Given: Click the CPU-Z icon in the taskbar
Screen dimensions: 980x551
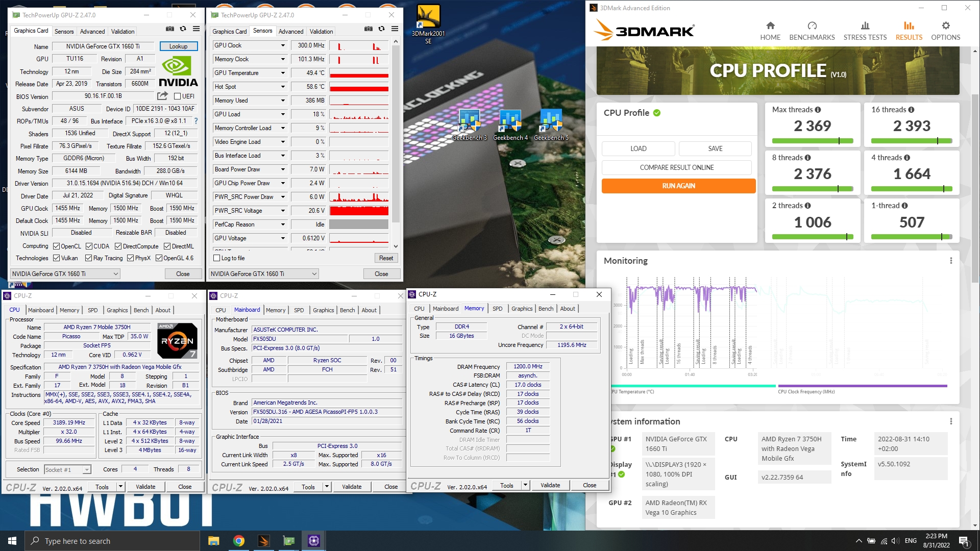Looking at the screenshot, I should pos(314,541).
